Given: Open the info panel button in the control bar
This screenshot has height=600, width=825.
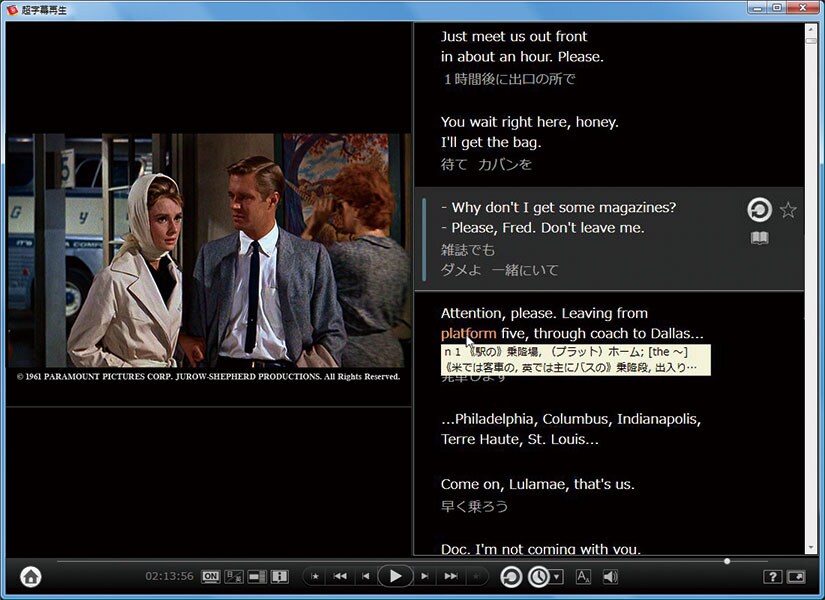Looking at the screenshot, I should click(279, 576).
